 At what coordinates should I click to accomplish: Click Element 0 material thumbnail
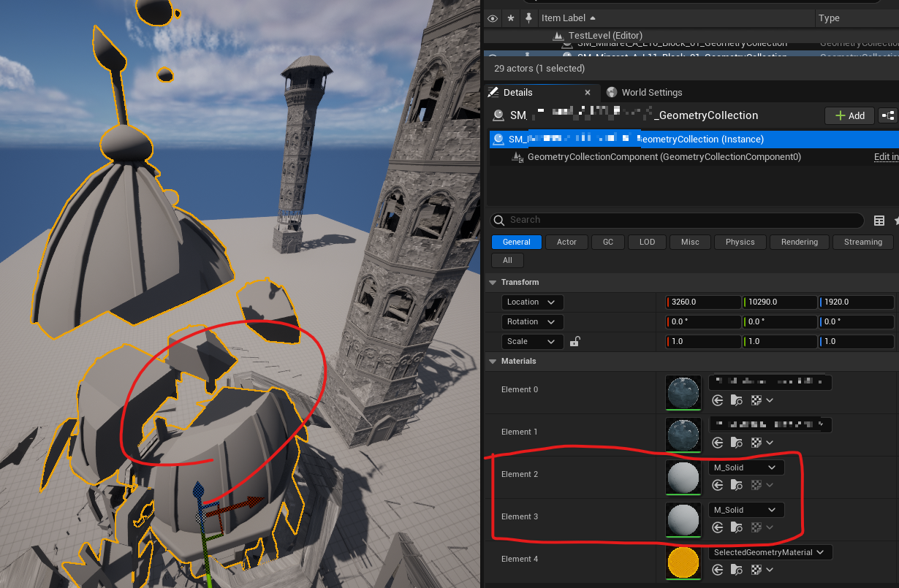pos(683,393)
